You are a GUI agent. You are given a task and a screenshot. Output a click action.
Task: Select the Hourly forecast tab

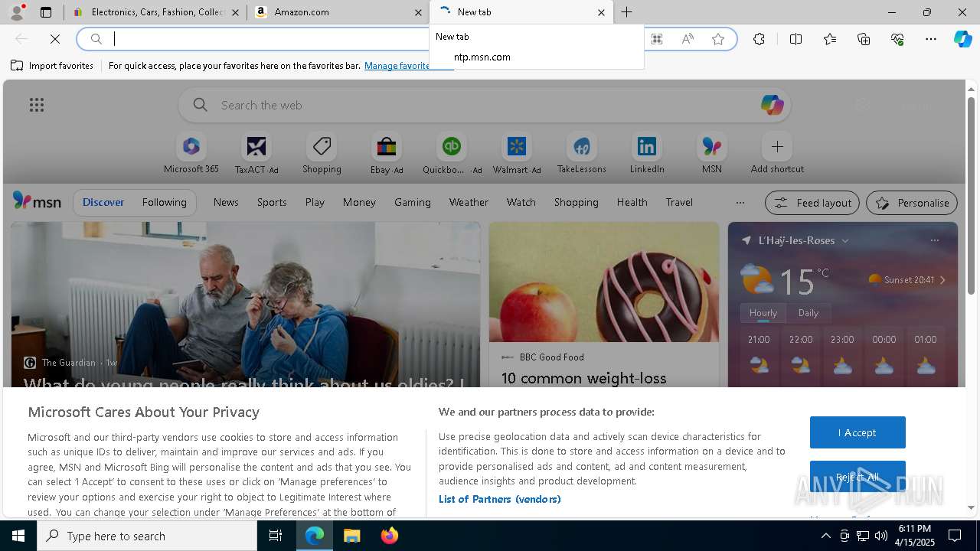[763, 313]
